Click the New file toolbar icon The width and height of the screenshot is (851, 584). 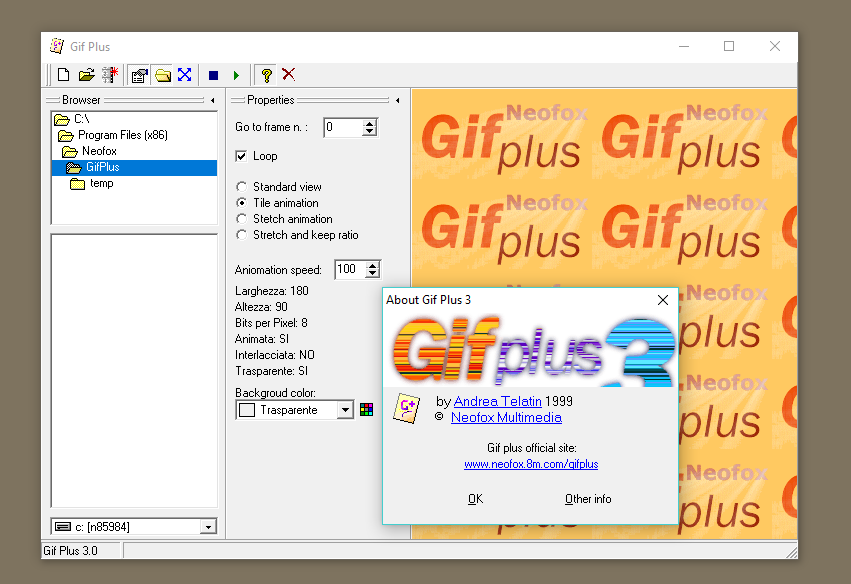pos(63,75)
